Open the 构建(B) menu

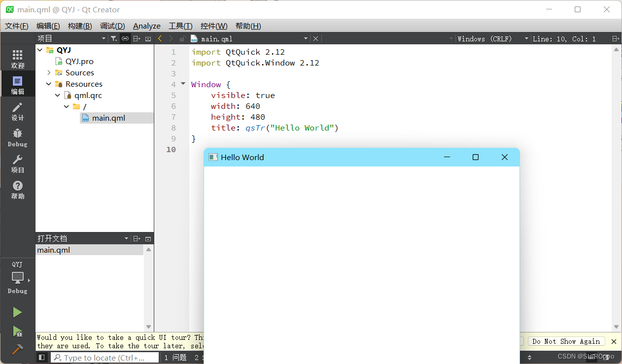point(80,26)
